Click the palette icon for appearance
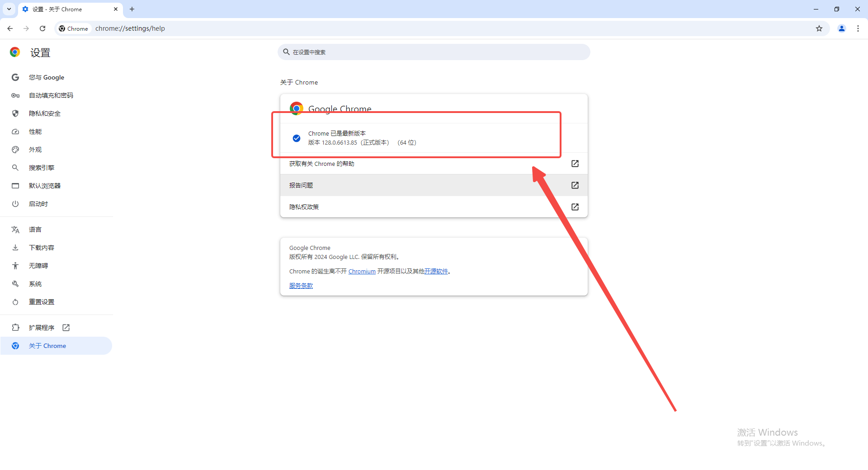Viewport: 868px width, 470px height. click(15, 150)
